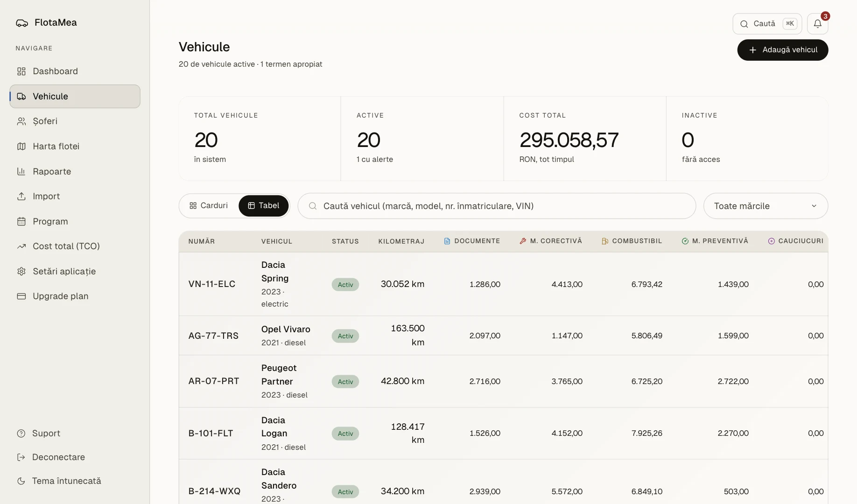Select the VN-11-ELC plate number
The image size is (857, 504).
[x=212, y=284]
